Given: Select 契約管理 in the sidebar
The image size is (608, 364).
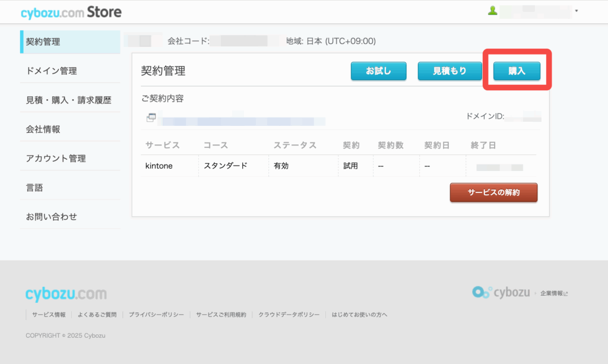Looking at the screenshot, I should pos(43,42).
